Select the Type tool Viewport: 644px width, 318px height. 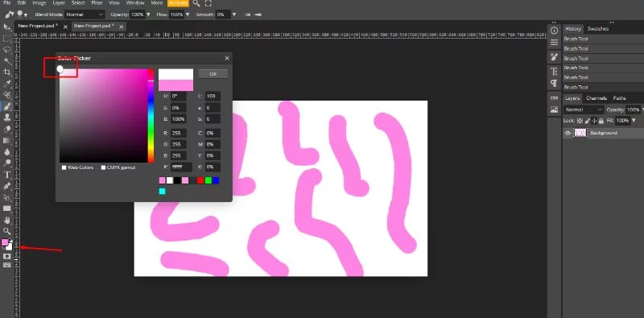click(x=7, y=175)
